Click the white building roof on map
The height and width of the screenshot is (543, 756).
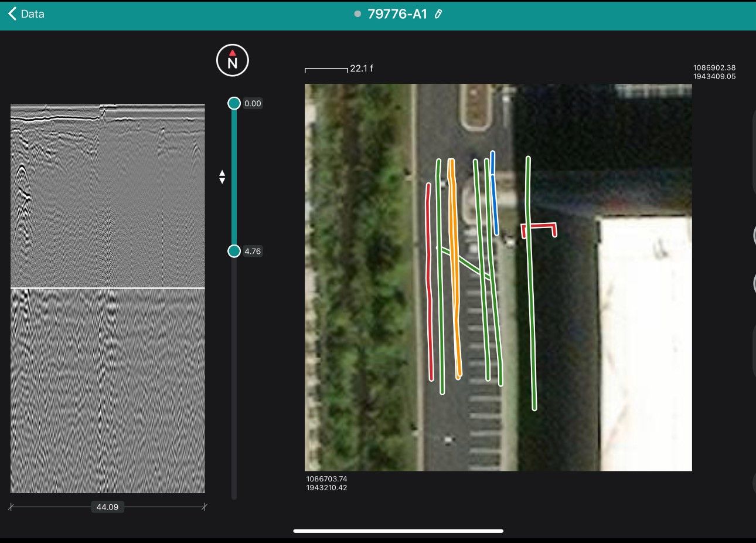pos(645,340)
